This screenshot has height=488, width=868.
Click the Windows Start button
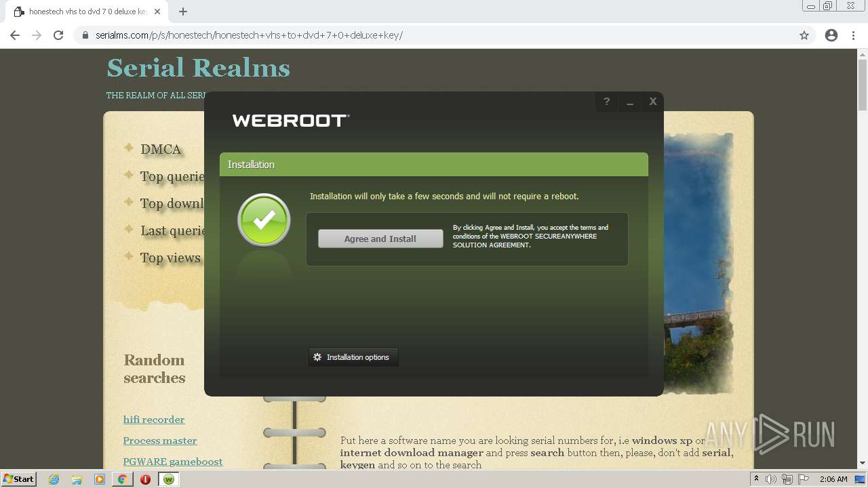[x=18, y=479]
